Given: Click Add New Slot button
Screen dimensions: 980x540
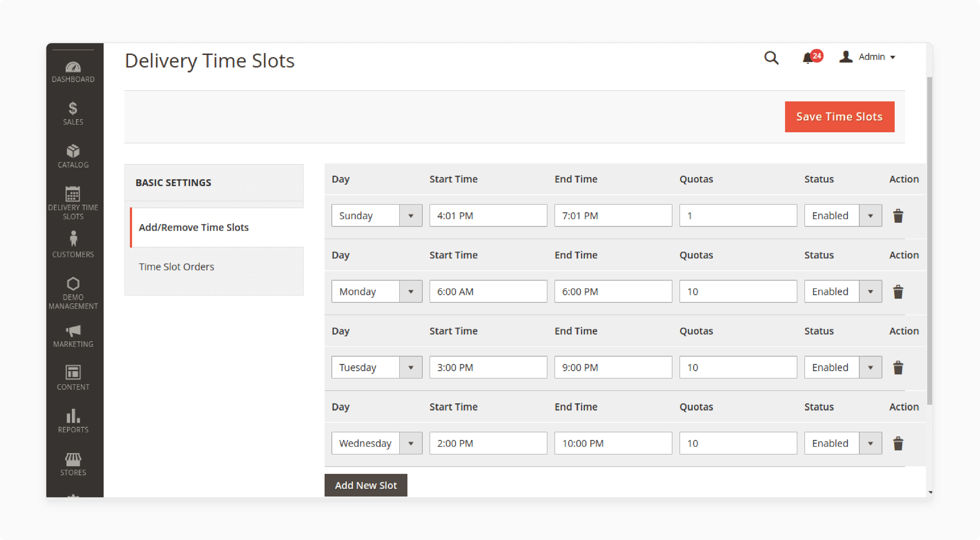Looking at the screenshot, I should 366,485.
